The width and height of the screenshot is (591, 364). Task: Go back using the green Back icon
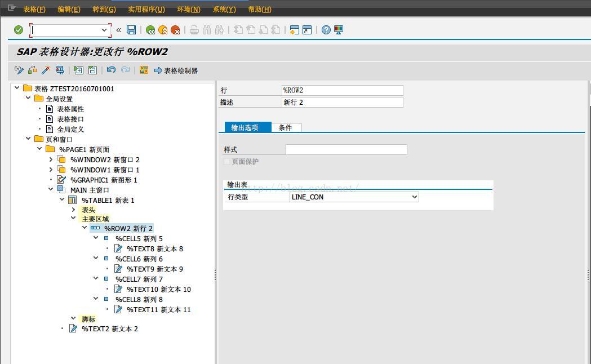tap(150, 30)
